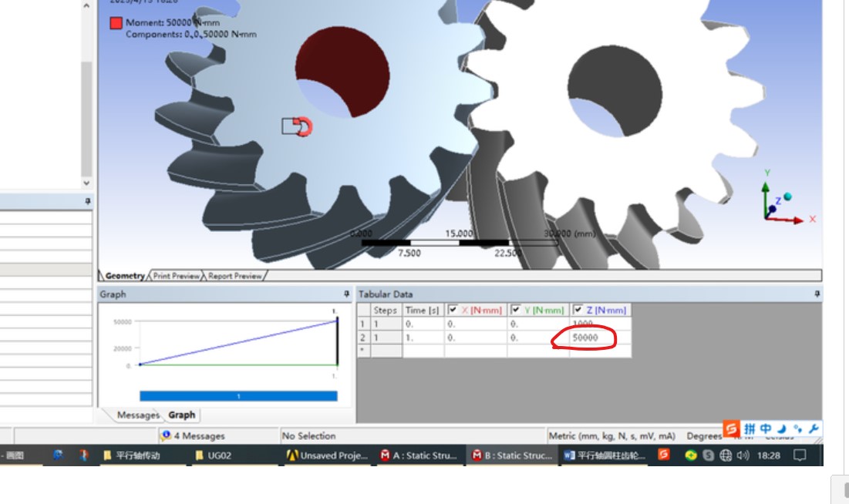Open the network globe tray icon
849x504 pixels.
pyautogui.click(x=726, y=455)
